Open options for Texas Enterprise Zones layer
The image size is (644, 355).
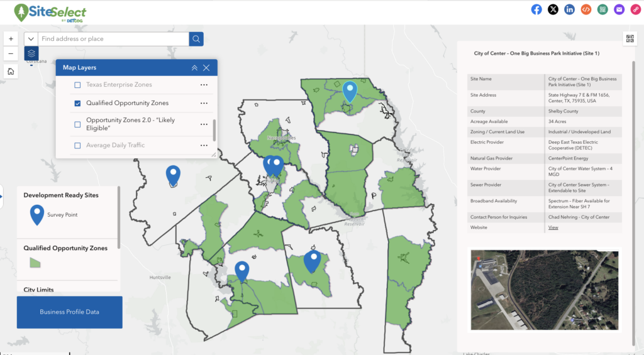[x=204, y=85]
